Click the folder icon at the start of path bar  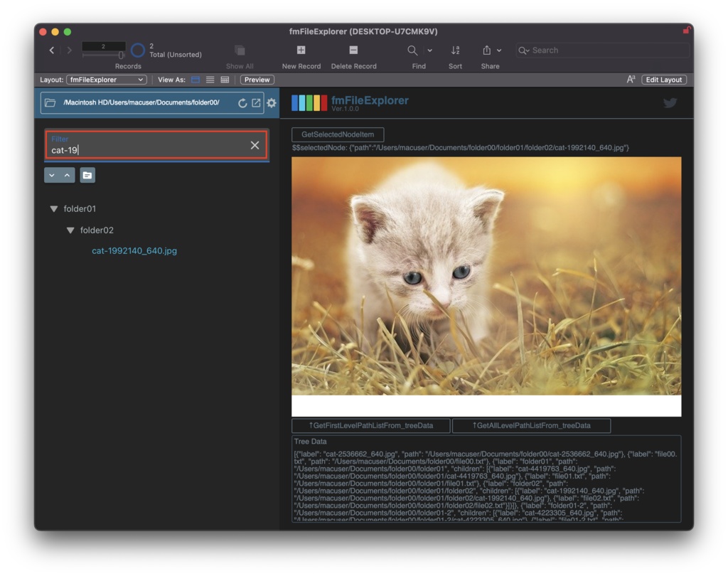48,102
